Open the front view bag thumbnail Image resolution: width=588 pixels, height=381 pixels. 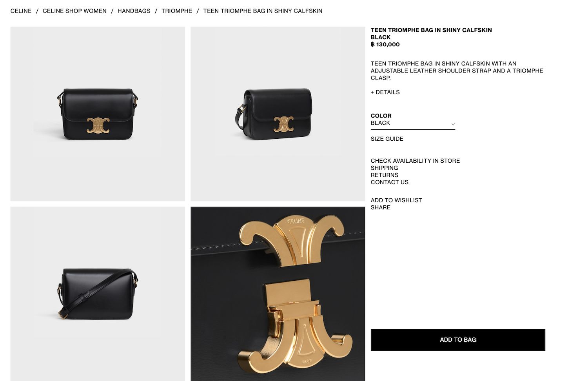tap(98, 114)
